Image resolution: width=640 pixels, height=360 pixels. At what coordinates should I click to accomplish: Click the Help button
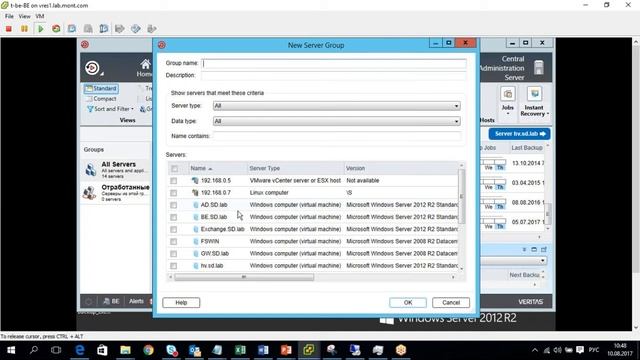point(181,302)
